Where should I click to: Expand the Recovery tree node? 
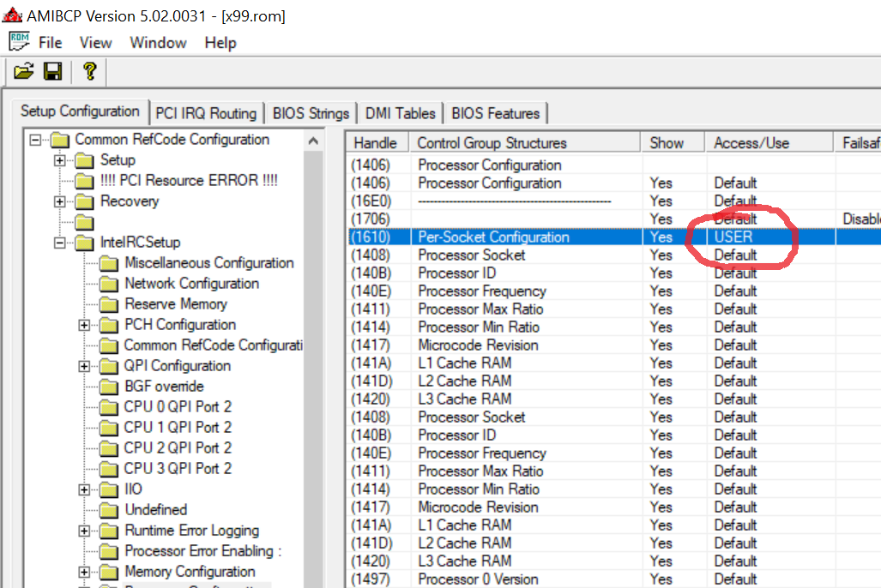[x=59, y=201]
